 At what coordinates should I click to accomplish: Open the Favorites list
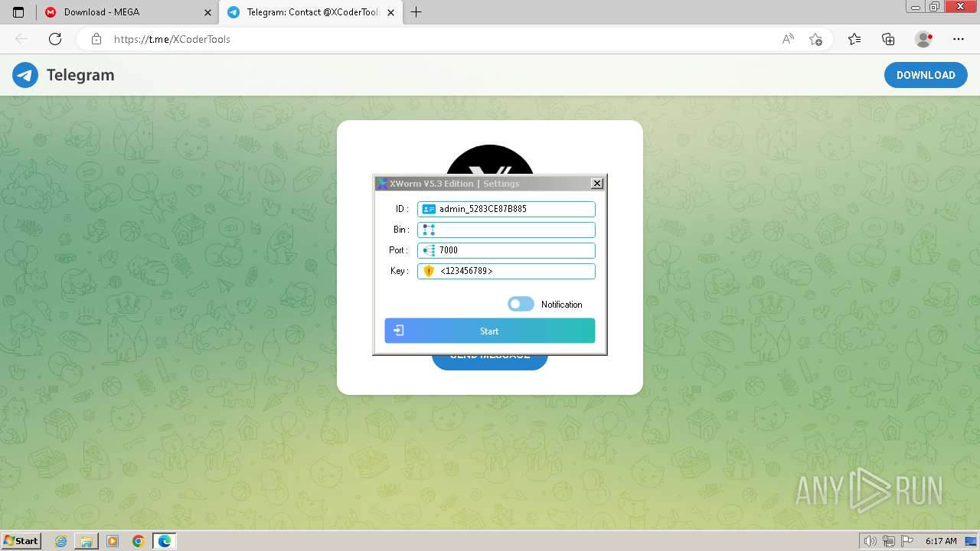tap(854, 39)
